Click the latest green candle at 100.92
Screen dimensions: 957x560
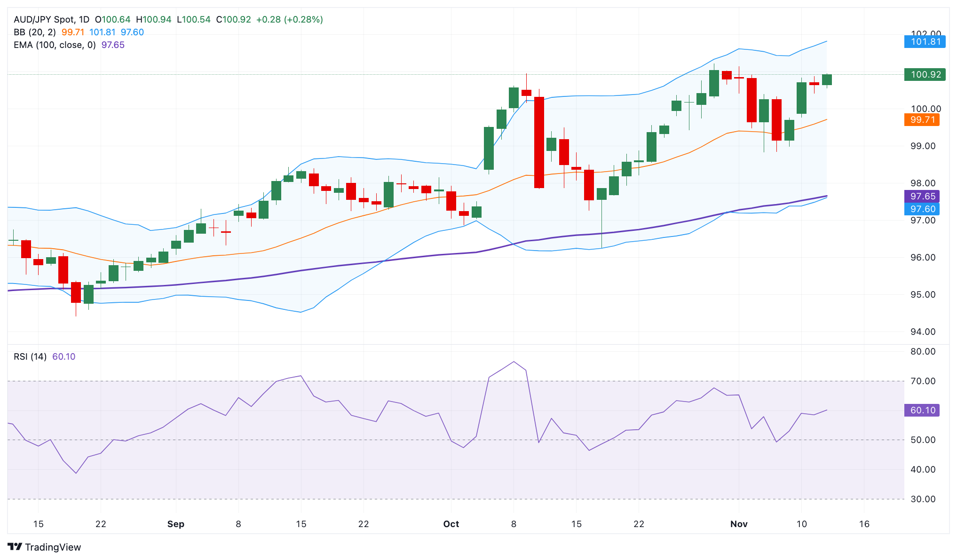tap(827, 80)
